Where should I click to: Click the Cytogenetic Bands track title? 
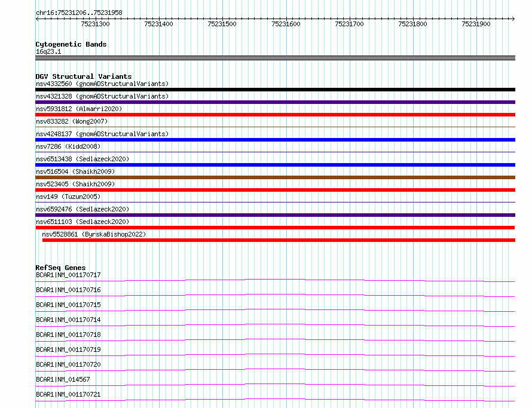point(71,44)
